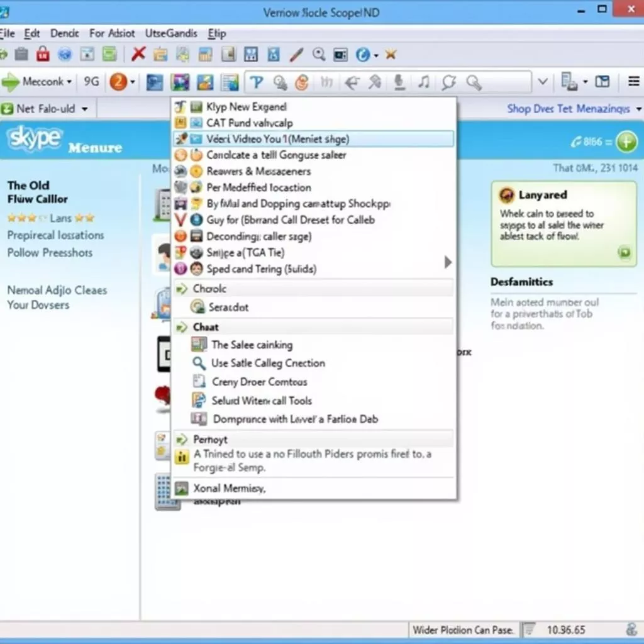Toggle the green Mecconk arrow indicator
Viewport: 644px width, 644px height.
pos(11,80)
